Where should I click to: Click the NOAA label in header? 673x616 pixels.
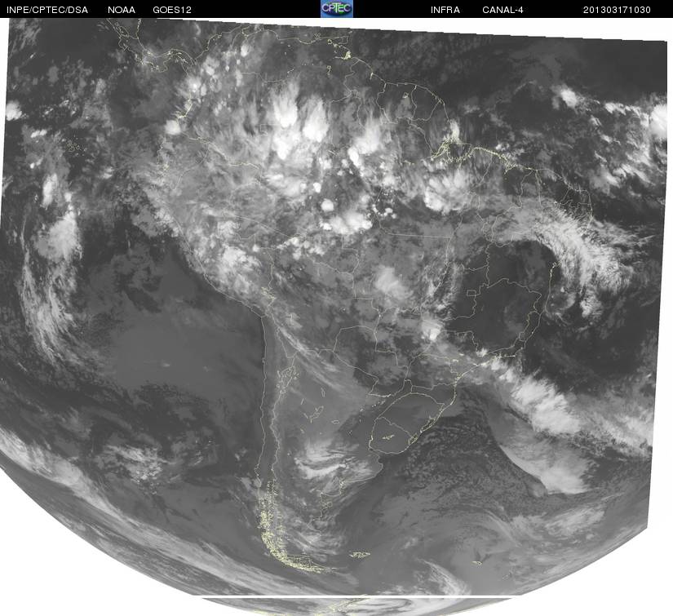pos(122,10)
